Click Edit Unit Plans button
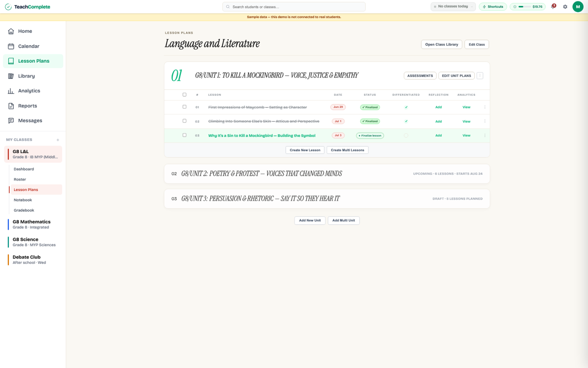The image size is (588, 368). tap(456, 76)
